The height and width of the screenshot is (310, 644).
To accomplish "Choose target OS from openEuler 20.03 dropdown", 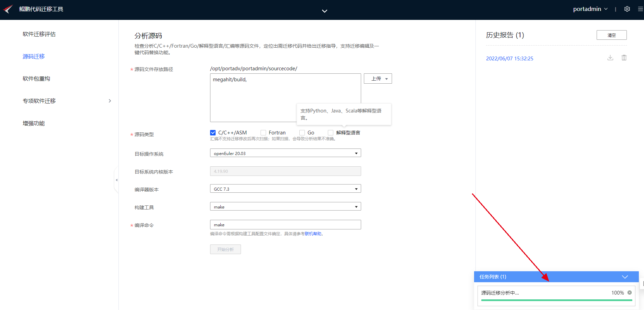I will [x=286, y=153].
